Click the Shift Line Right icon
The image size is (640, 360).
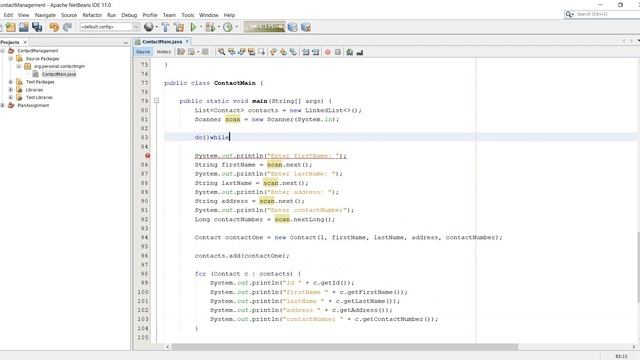click(x=315, y=52)
